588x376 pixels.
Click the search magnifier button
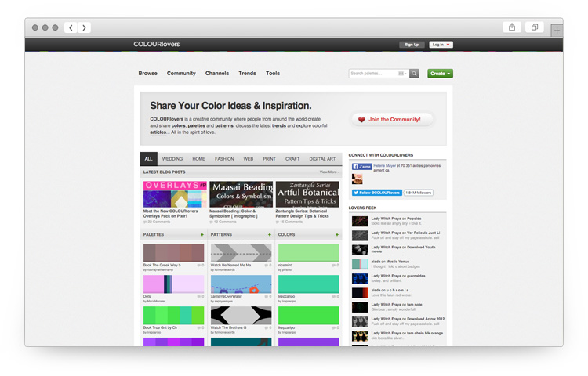[x=414, y=74]
